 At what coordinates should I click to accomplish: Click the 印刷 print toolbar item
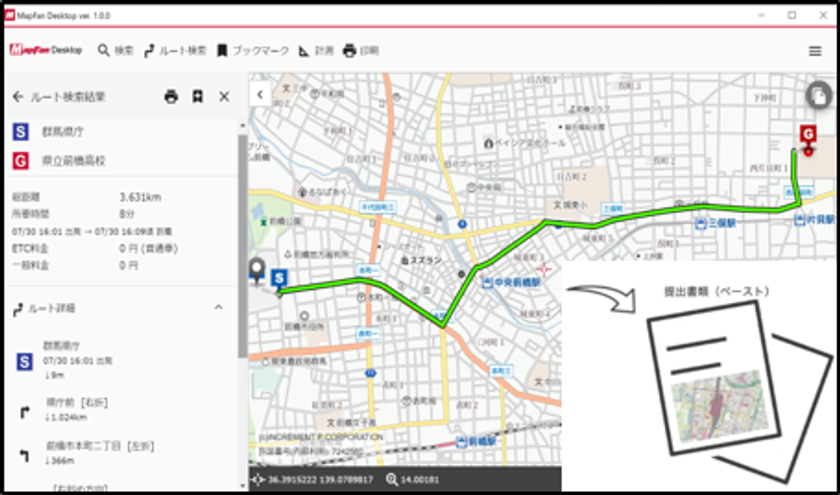point(361,51)
